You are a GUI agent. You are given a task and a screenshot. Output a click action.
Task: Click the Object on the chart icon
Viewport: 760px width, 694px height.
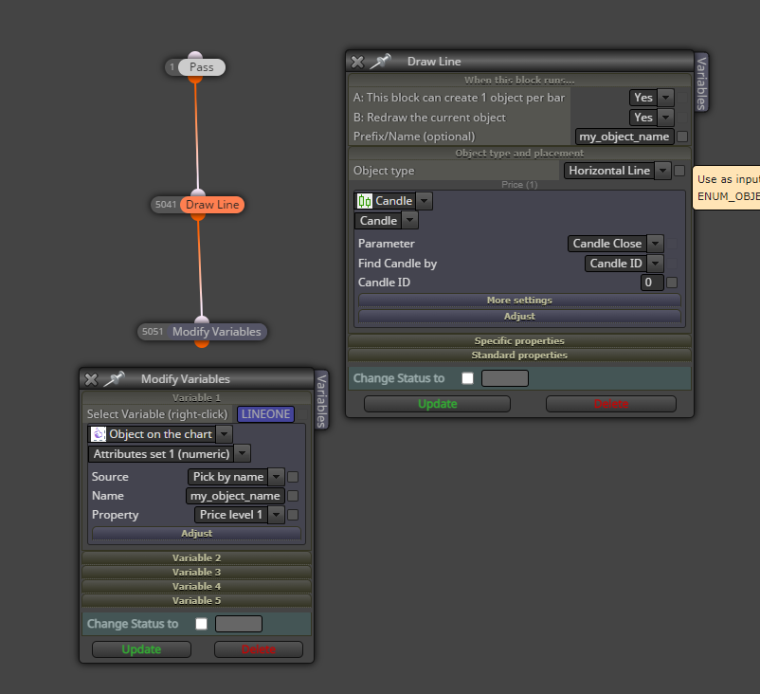98,434
